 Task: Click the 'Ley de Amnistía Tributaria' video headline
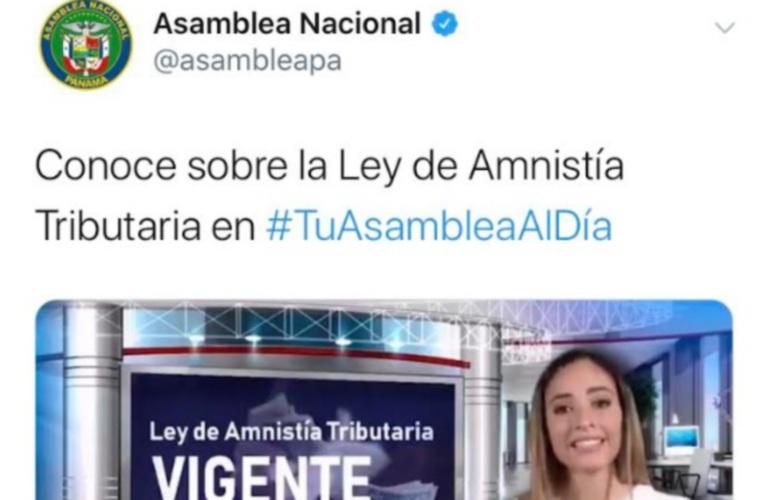[291, 432]
